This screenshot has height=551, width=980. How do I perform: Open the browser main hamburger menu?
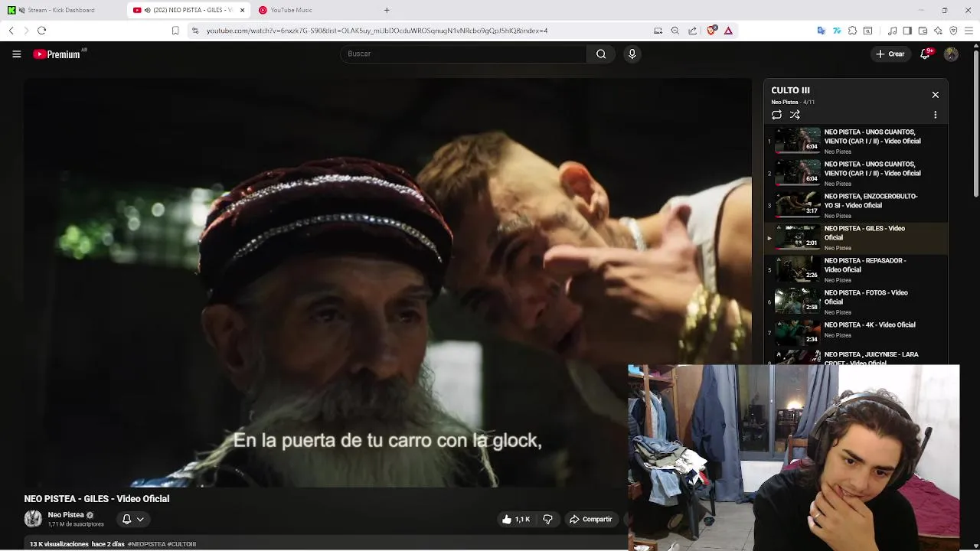(969, 31)
